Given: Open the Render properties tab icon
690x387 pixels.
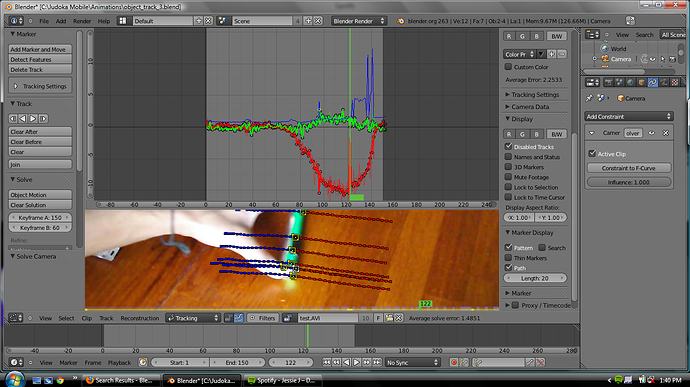Looking at the screenshot, I should click(x=608, y=82).
